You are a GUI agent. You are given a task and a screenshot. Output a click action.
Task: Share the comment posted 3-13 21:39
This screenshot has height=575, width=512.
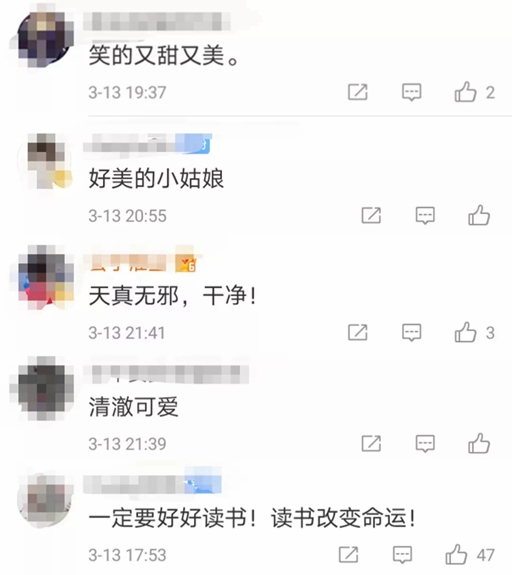[371, 443]
